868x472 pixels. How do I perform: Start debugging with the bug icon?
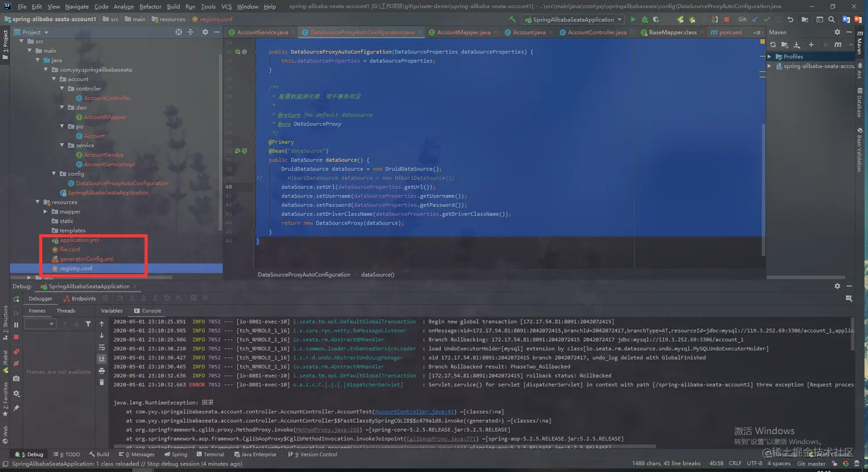point(645,20)
